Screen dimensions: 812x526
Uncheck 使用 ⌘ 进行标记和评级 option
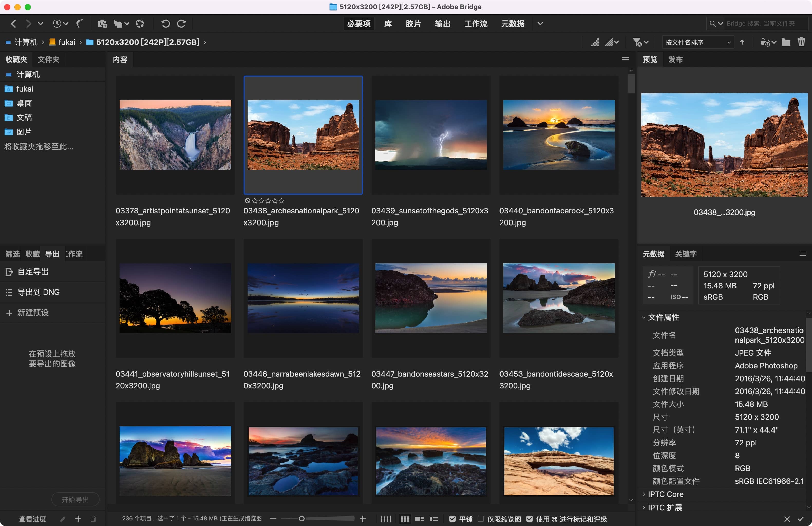[x=529, y=519]
